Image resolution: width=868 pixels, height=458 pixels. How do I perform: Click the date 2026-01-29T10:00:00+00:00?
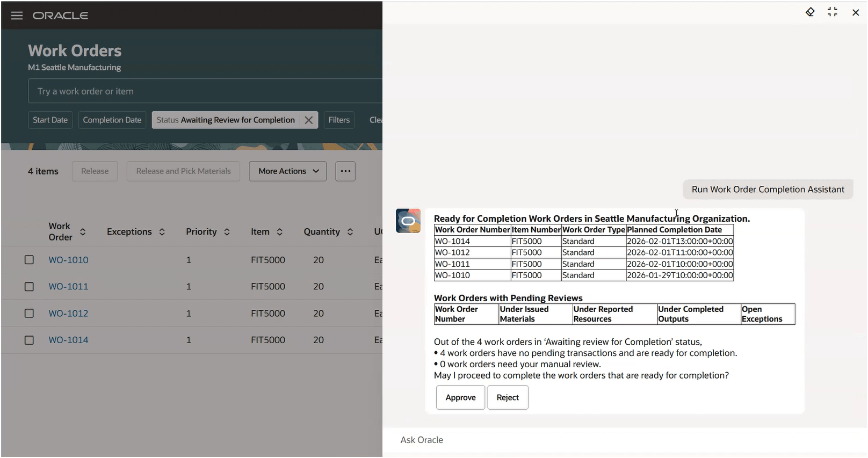point(680,275)
